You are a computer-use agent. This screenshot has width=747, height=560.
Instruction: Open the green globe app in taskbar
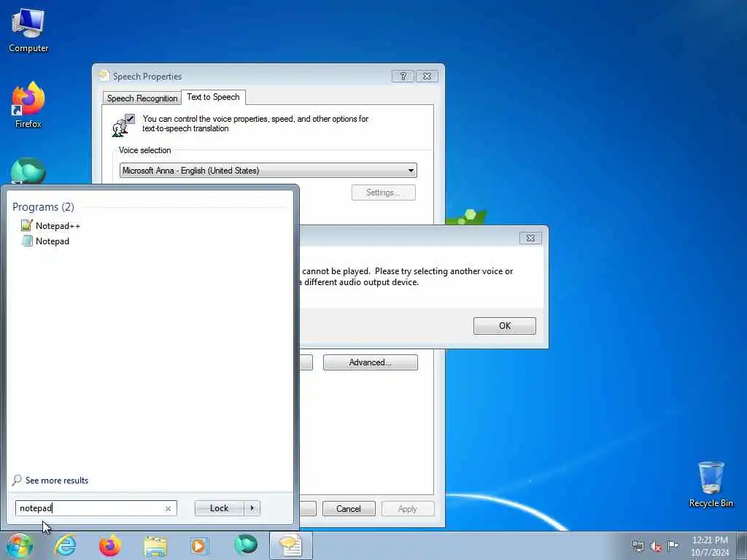click(245, 545)
